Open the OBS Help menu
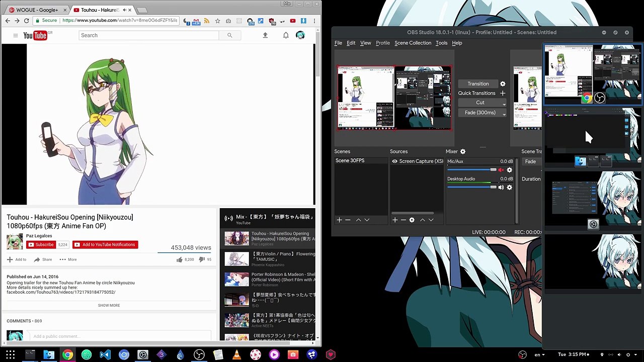The height and width of the screenshot is (362, 644). click(x=457, y=43)
